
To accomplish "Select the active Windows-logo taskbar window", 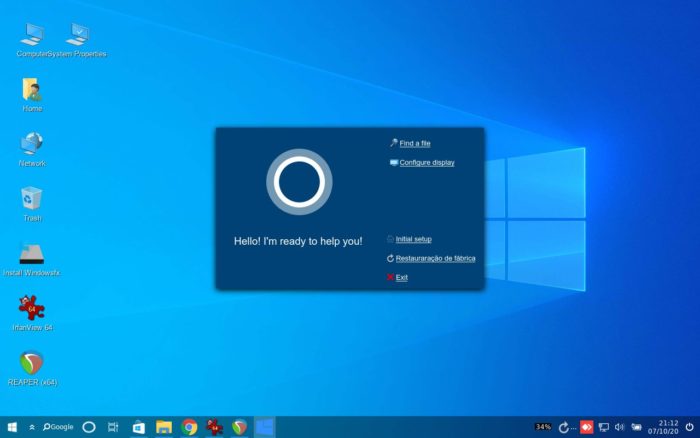I will 265,427.
